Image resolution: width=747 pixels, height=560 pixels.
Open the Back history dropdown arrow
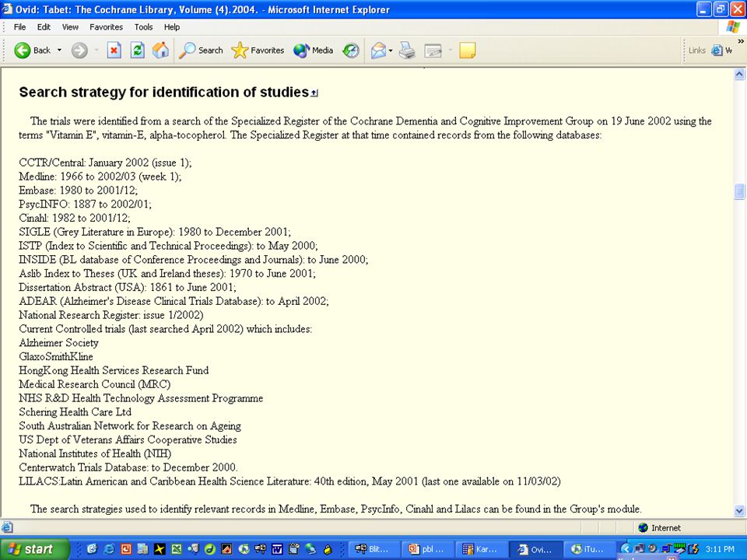[x=60, y=50]
